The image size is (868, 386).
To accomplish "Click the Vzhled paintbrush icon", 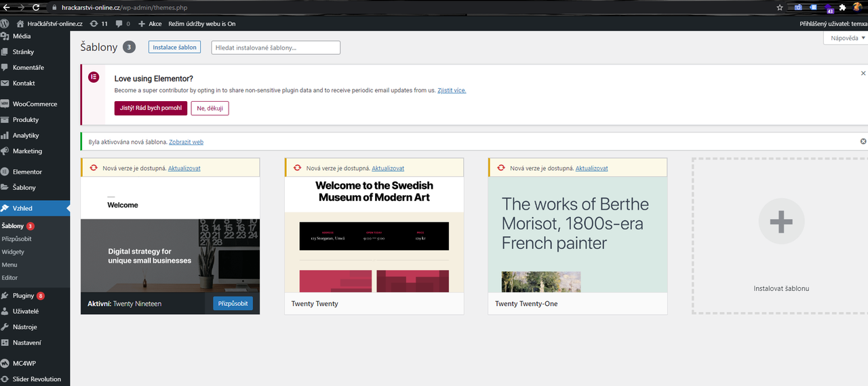I will 5,208.
